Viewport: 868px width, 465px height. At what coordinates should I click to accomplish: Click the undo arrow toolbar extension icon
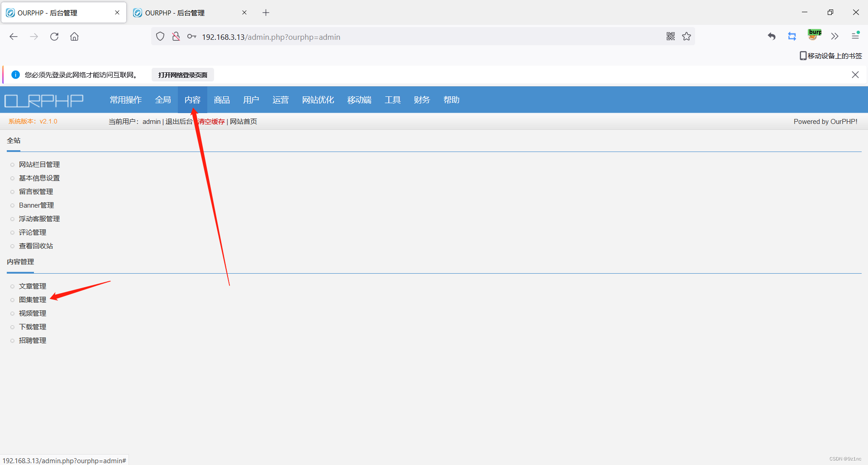pyautogui.click(x=772, y=37)
